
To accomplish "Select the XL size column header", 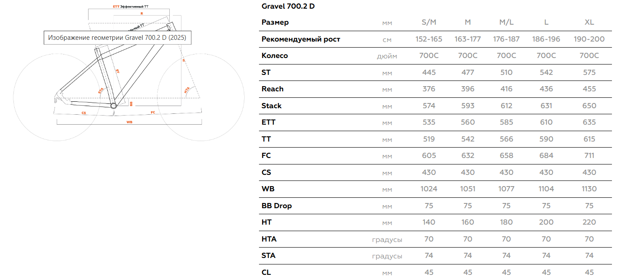I will [589, 23].
